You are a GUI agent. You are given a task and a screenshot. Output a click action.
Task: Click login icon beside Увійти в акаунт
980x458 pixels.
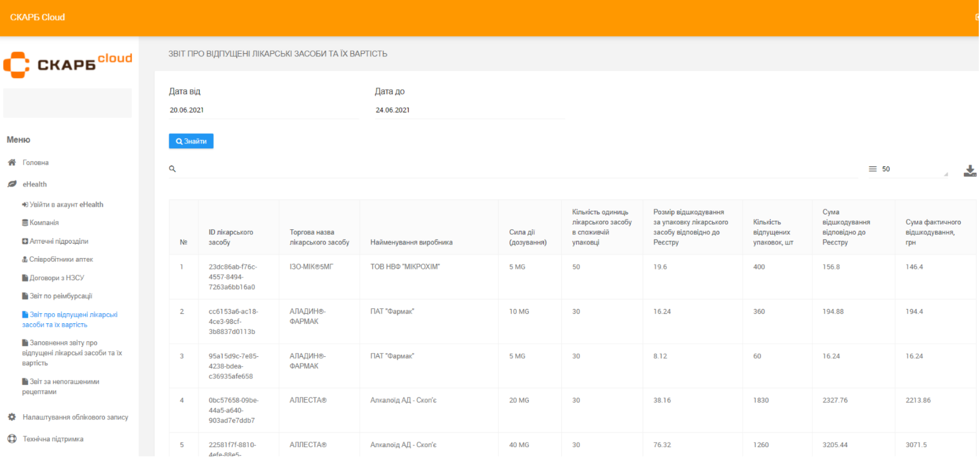(25, 205)
